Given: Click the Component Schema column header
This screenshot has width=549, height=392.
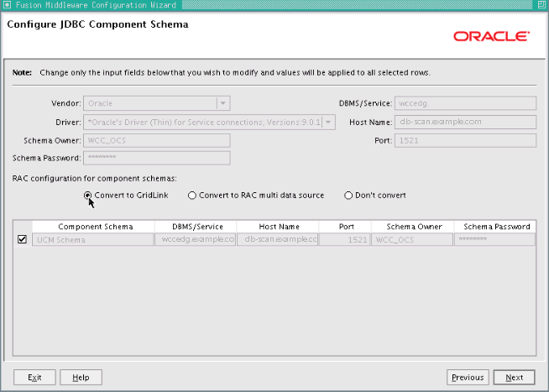Looking at the screenshot, I should click(93, 227).
